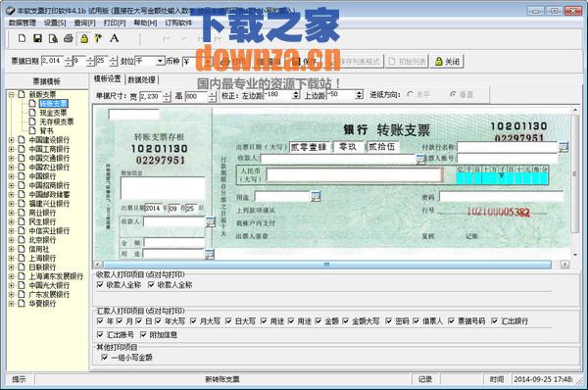This screenshot has width=588, height=390.
Task: Open font settings via A icon
Action: pyautogui.click(x=114, y=38)
